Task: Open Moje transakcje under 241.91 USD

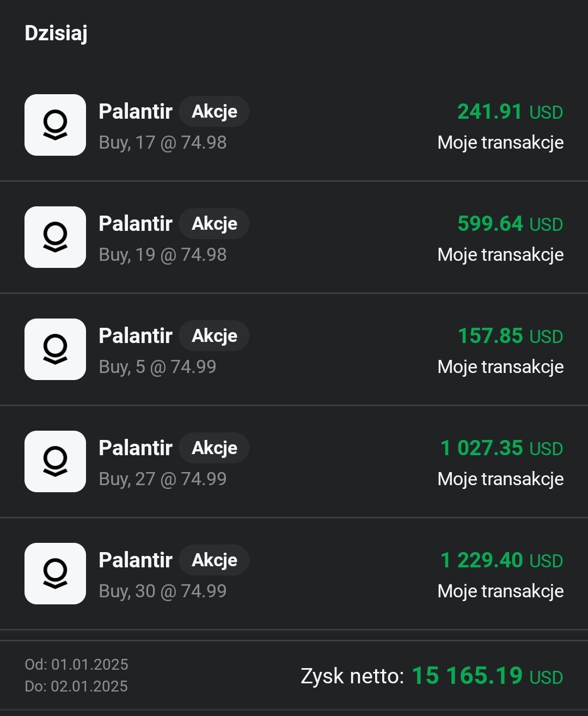Action: tap(500, 143)
